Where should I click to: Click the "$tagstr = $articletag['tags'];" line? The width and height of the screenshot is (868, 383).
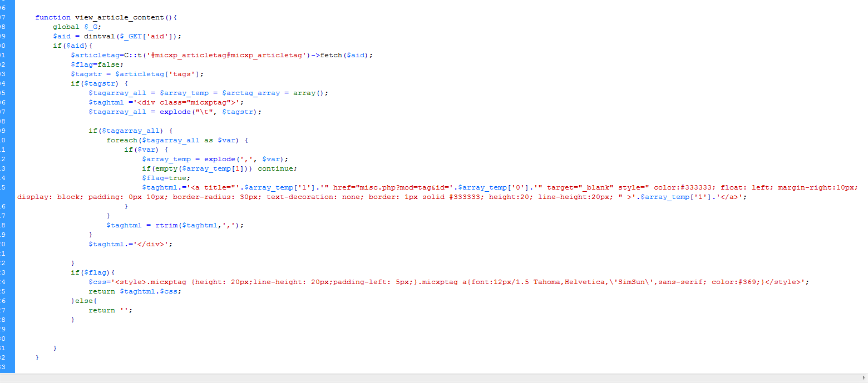(x=137, y=74)
